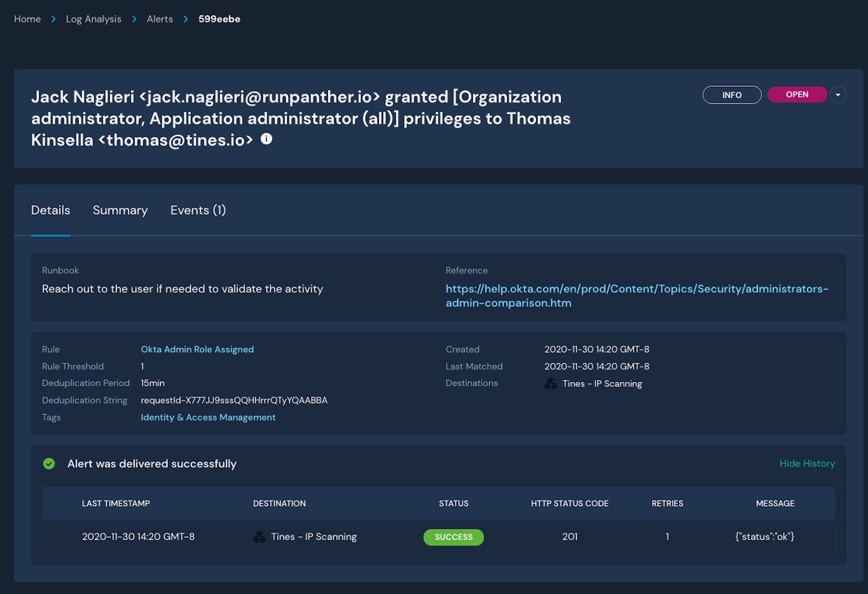This screenshot has width=868, height=594.
Task: Click the chevron right before 599eebe
Action: coord(185,19)
